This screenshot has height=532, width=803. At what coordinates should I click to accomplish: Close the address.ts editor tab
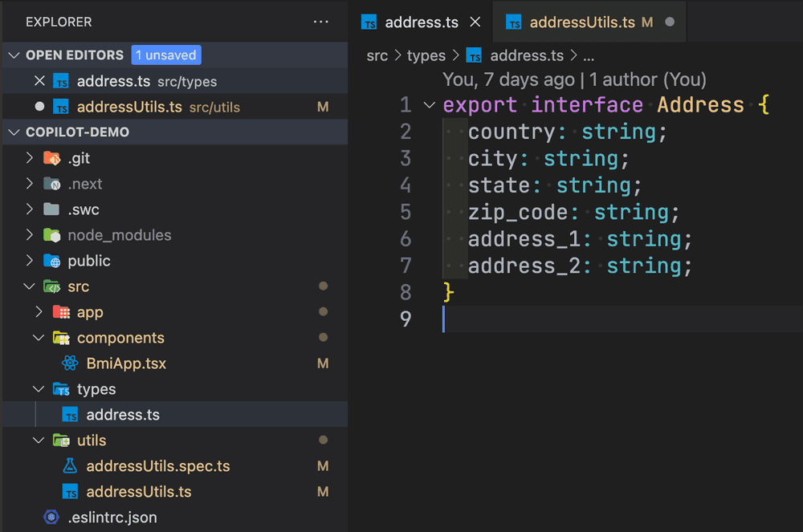475,22
